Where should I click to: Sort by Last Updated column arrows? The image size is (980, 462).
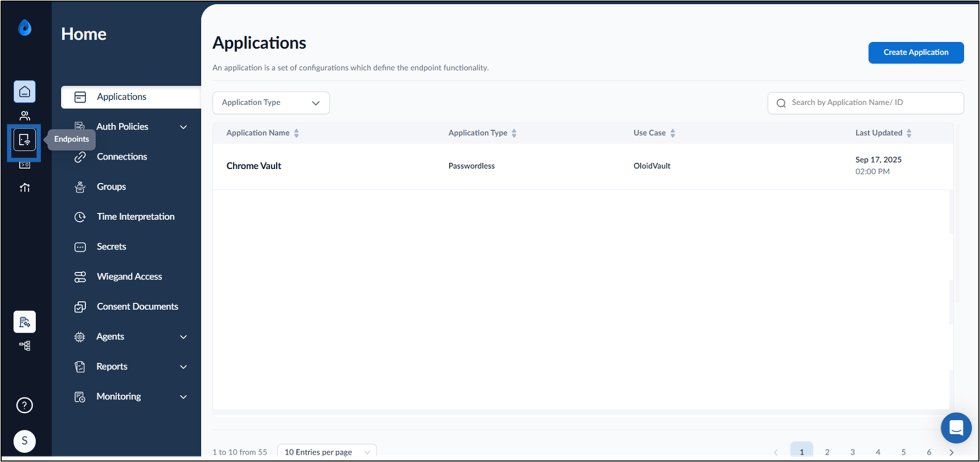click(909, 133)
